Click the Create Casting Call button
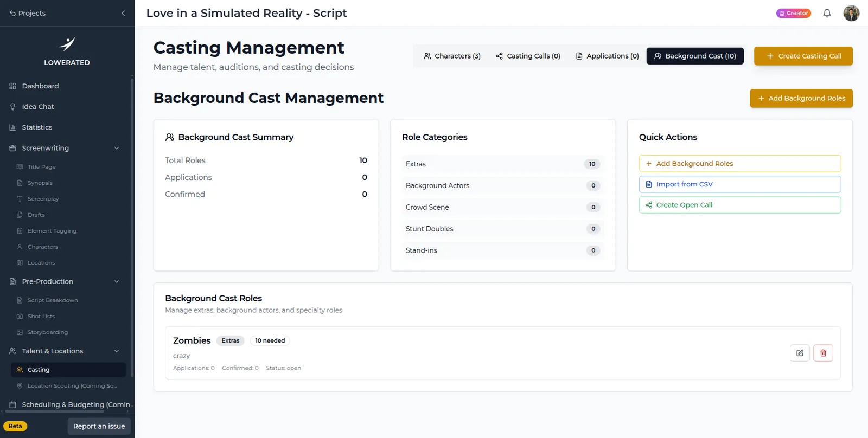868x438 pixels. pyautogui.click(x=803, y=56)
